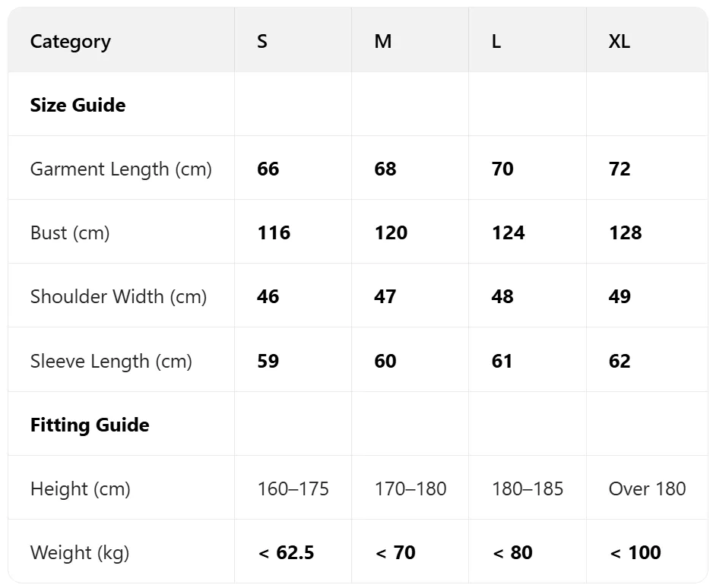
Task: Select the L size column header
Action: tap(496, 42)
